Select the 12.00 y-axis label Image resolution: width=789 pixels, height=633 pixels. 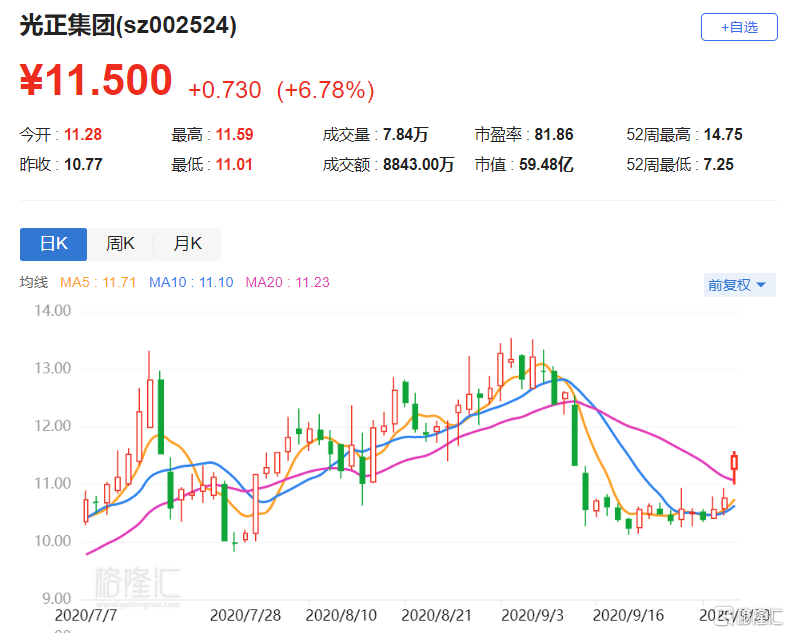coord(52,426)
